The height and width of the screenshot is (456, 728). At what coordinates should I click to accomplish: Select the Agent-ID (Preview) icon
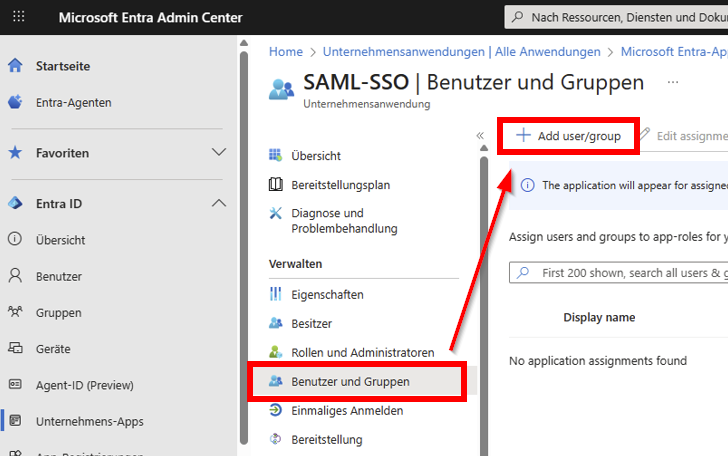pos(15,385)
